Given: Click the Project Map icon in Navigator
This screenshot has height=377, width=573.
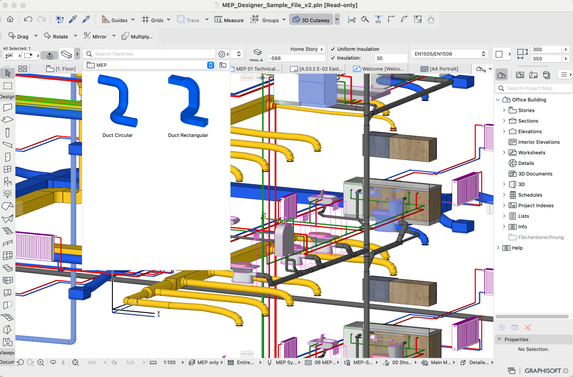Looking at the screenshot, I should pyautogui.click(x=502, y=75).
